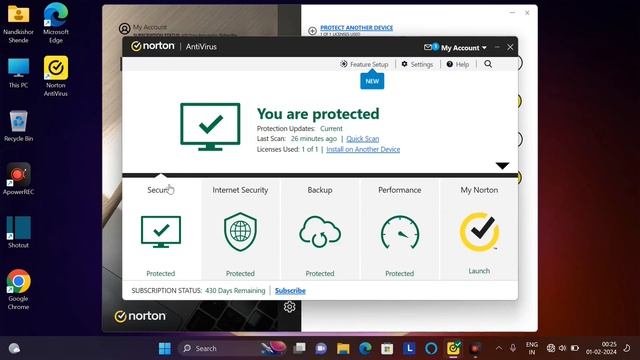Open Microsoft Store from taskbar

[x=387, y=348]
